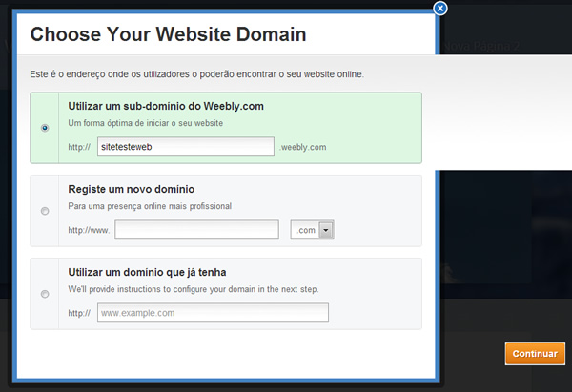Image resolution: width=572 pixels, height=392 pixels.
Task: Select the use existing domain radio
Action: tap(45, 294)
